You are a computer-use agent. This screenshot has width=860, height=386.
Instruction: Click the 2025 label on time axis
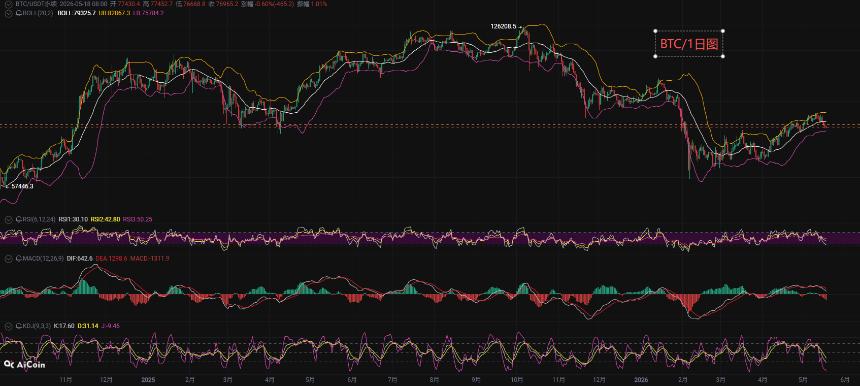pyautogui.click(x=149, y=379)
